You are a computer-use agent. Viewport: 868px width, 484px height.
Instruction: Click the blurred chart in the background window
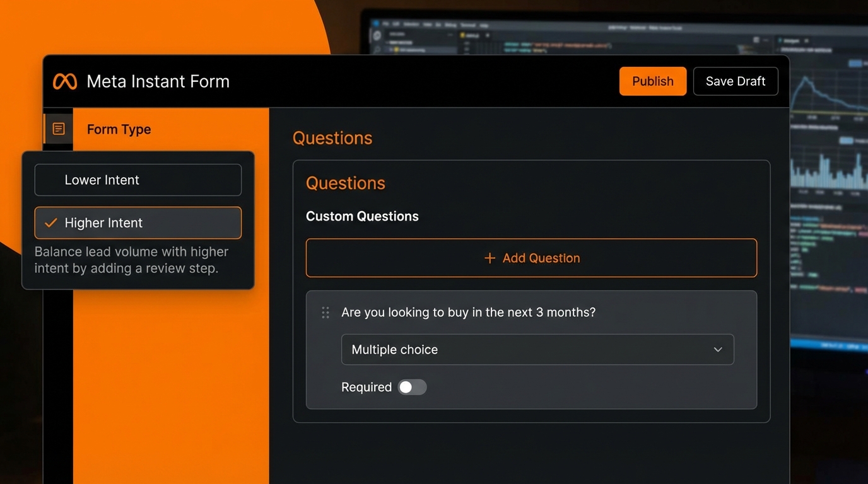click(x=828, y=164)
